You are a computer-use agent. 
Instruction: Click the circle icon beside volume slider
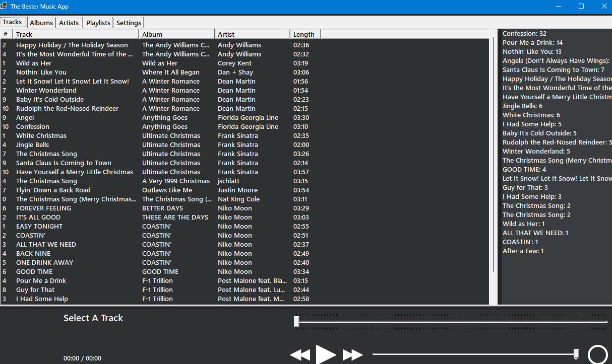point(598,354)
